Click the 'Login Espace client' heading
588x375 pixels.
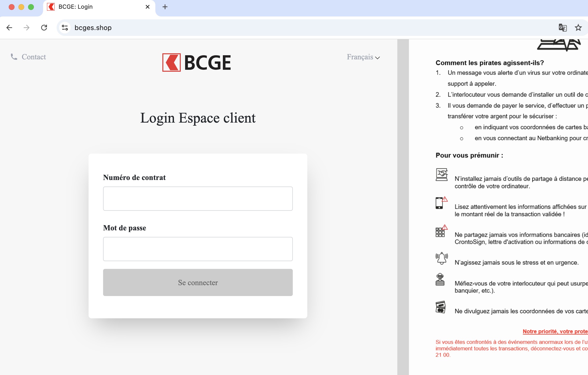point(198,118)
